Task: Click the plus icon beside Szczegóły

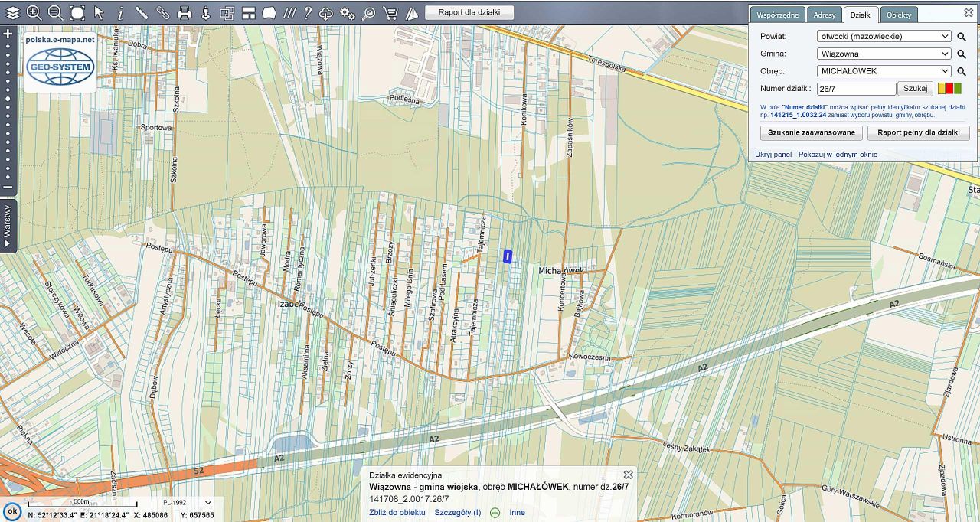Action: (495, 512)
